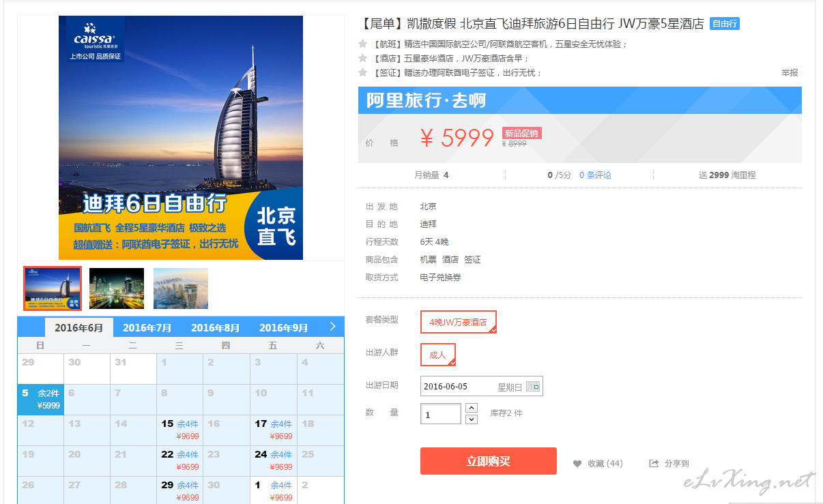823x504 pixels.
Task: Pick June 22 departure date in calendar
Action: click(180, 461)
